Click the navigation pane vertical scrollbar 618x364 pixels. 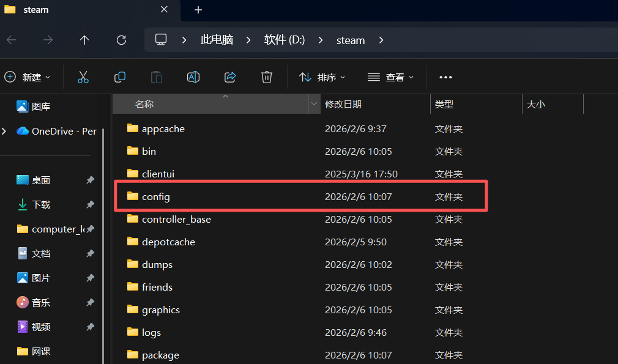pos(103,246)
